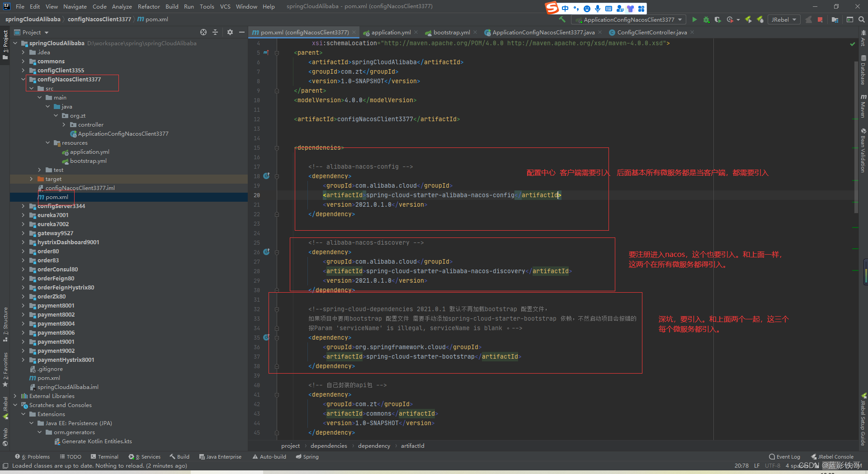Build project with the hammer icon
This screenshot has height=474, width=868.
(562, 19)
